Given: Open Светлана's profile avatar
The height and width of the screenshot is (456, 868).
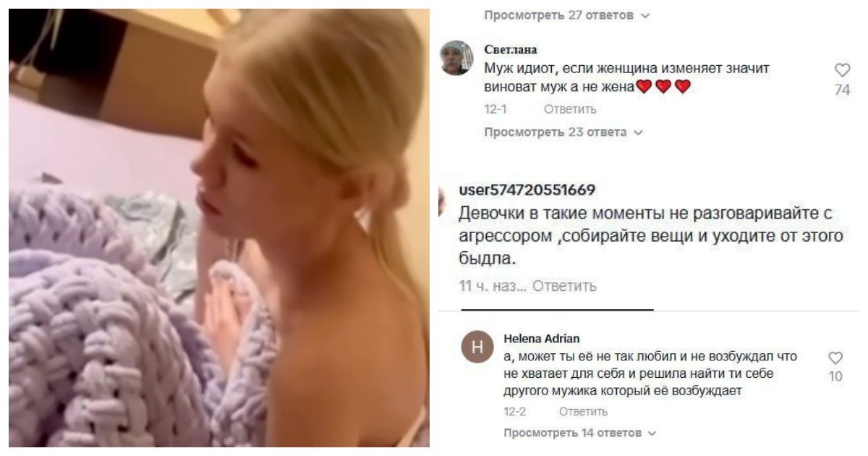Looking at the screenshot, I should [x=457, y=59].
